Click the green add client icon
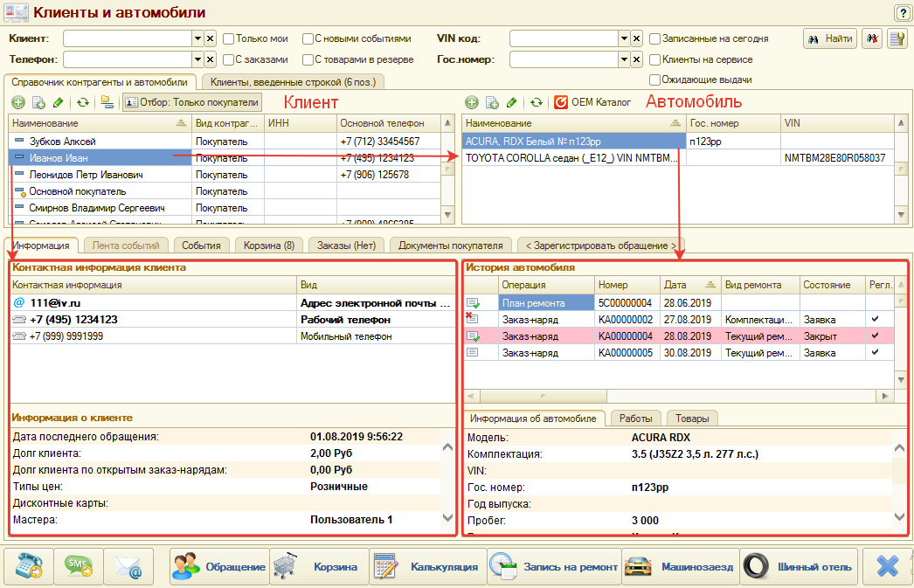The image size is (914, 588). 18,102
